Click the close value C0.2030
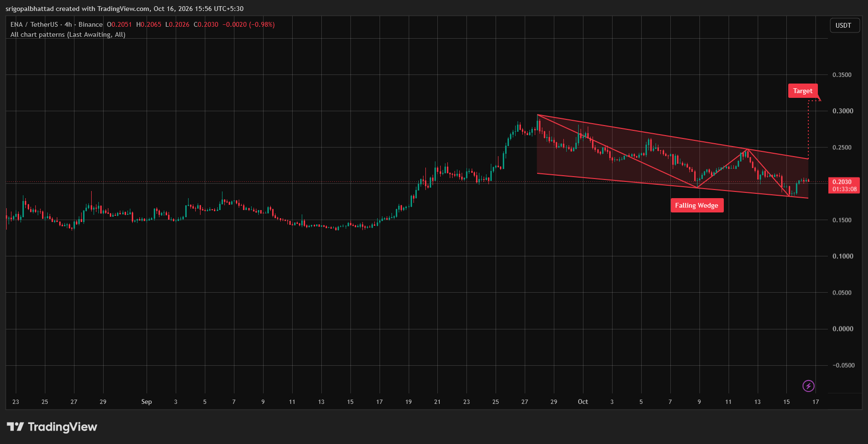 coord(206,24)
